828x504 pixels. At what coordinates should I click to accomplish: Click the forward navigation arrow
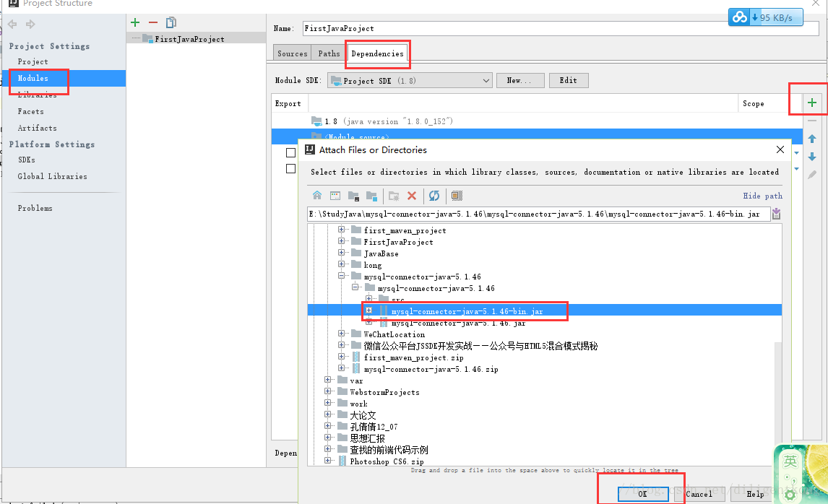[x=30, y=25]
